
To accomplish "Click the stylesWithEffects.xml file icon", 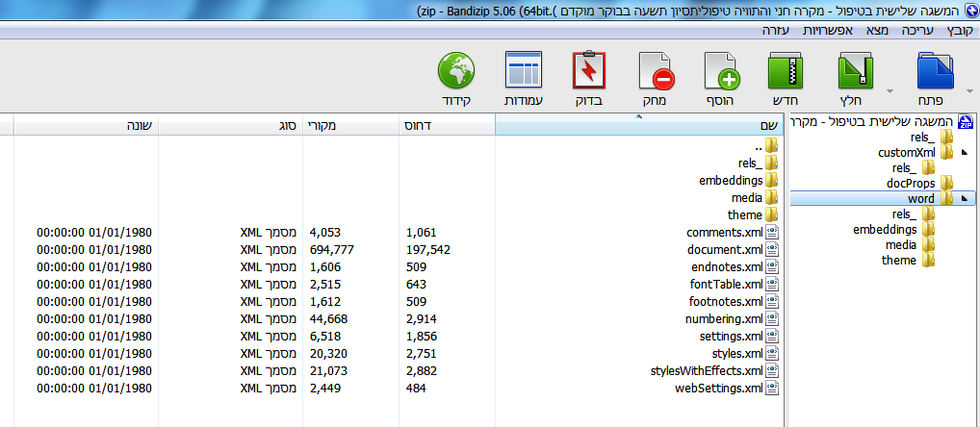I will coord(772,371).
